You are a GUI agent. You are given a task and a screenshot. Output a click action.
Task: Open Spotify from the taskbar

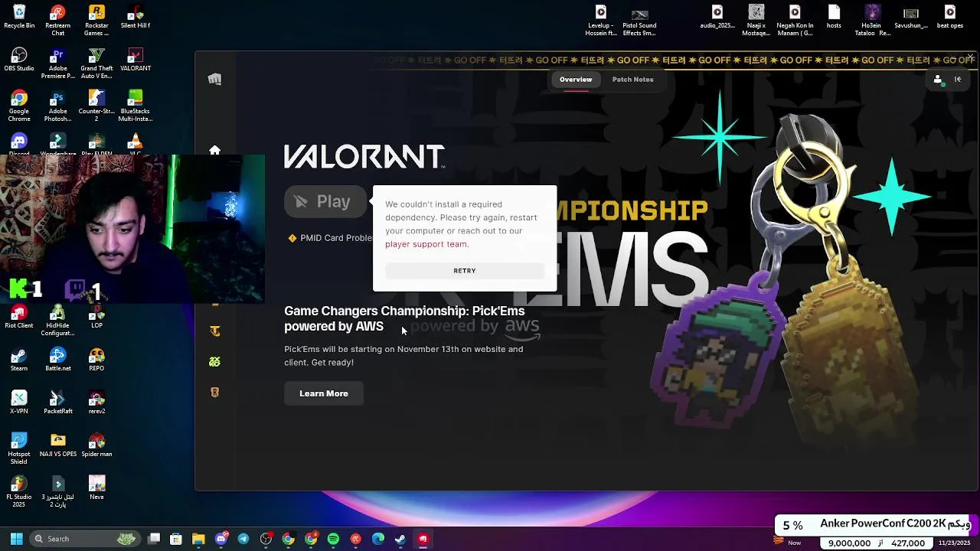[333, 539]
